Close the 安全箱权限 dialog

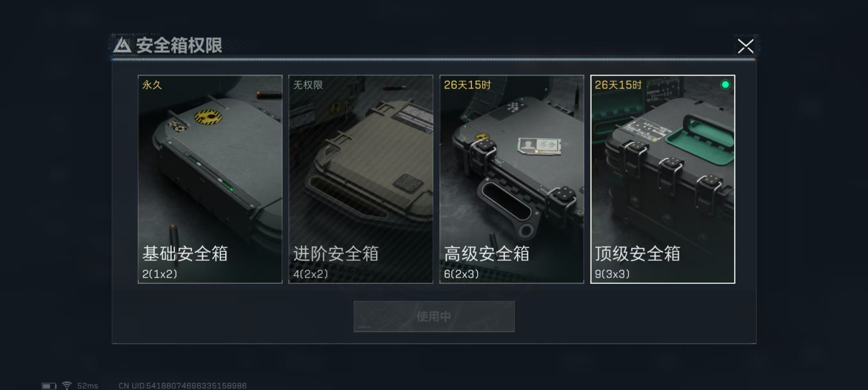tap(745, 46)
